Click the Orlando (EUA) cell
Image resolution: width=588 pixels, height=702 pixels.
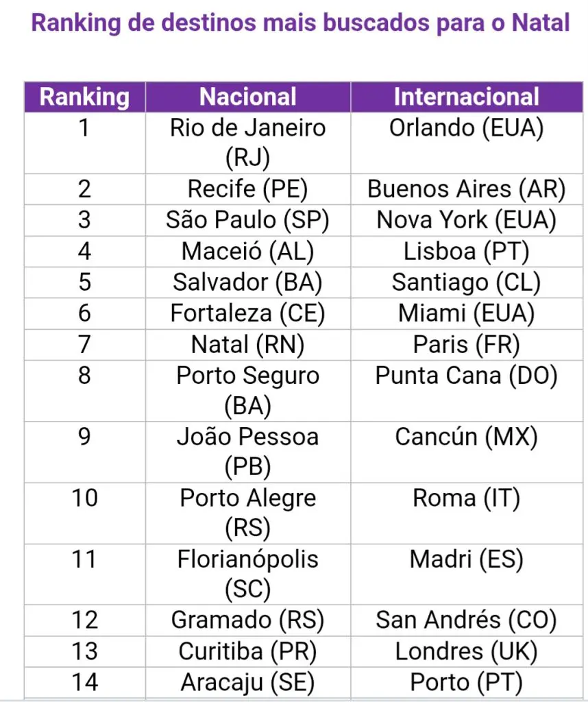tap(467, 143)
